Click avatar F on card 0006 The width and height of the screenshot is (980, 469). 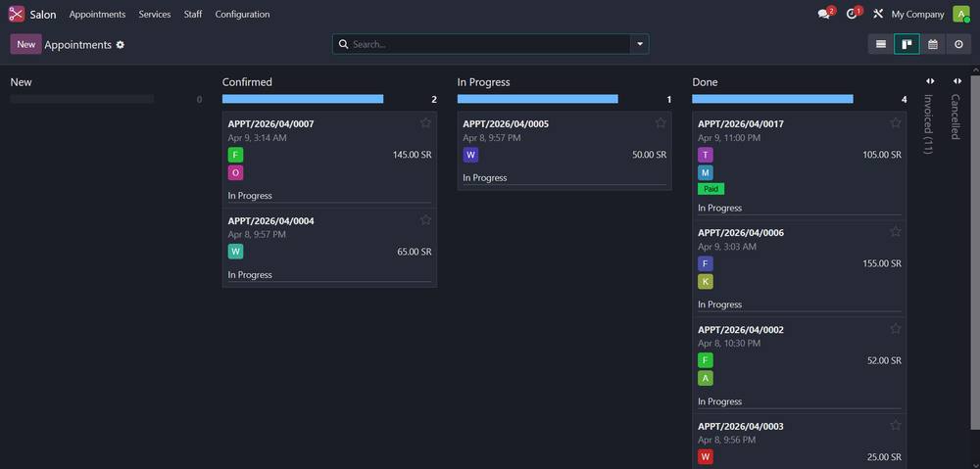[x=706, y=263]
